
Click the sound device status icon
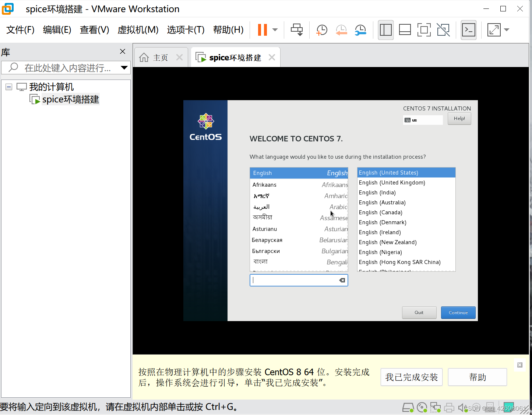(x=462, y=407)
